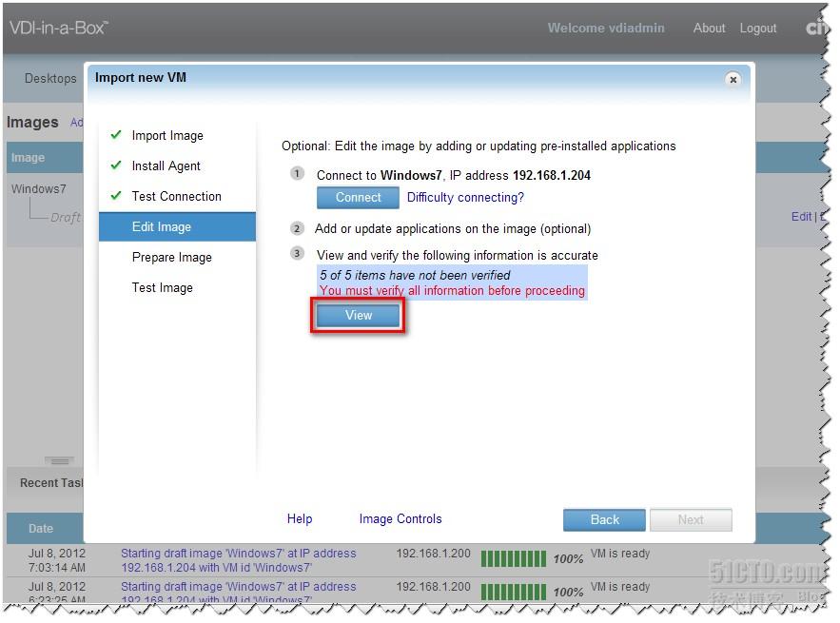Click the Connect button
Screen dimensions: 840x623
point(358,198)
